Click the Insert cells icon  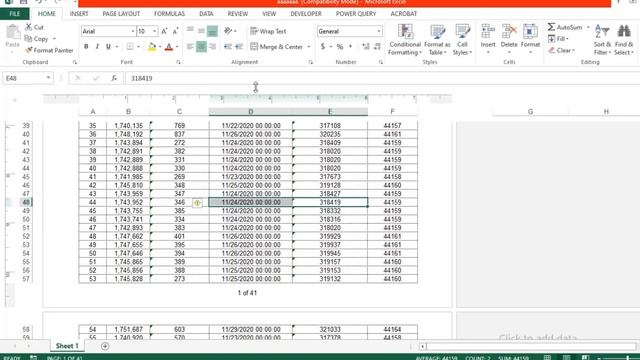(x=488, y=31)
